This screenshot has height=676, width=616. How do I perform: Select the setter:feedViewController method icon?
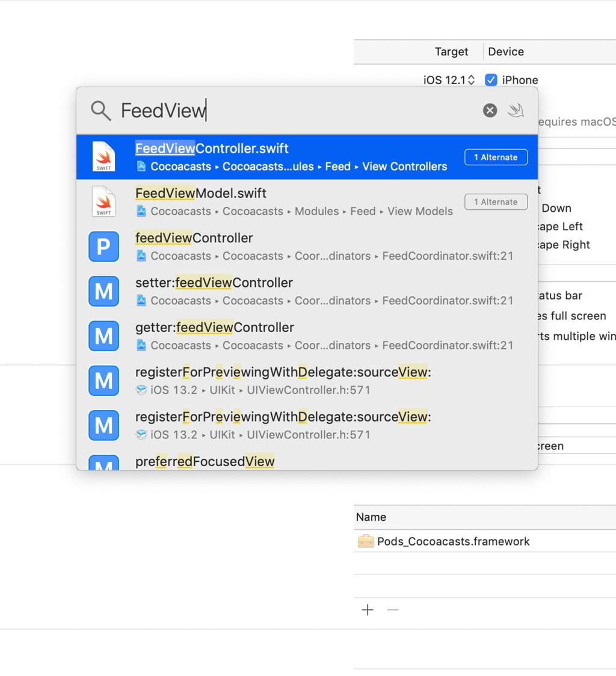(x=103, y=291)
